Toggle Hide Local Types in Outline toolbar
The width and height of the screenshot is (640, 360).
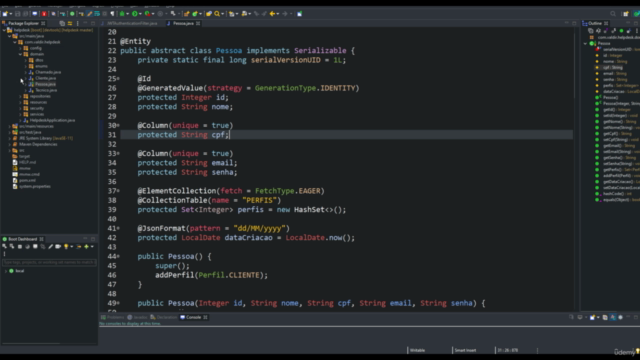(x=629, y=31)
